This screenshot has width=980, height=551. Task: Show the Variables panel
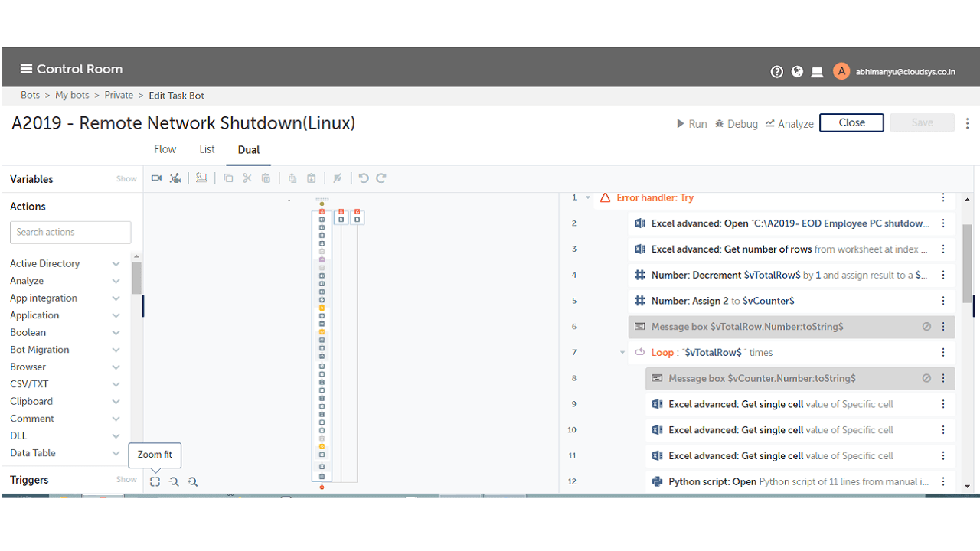click(126, 179)
